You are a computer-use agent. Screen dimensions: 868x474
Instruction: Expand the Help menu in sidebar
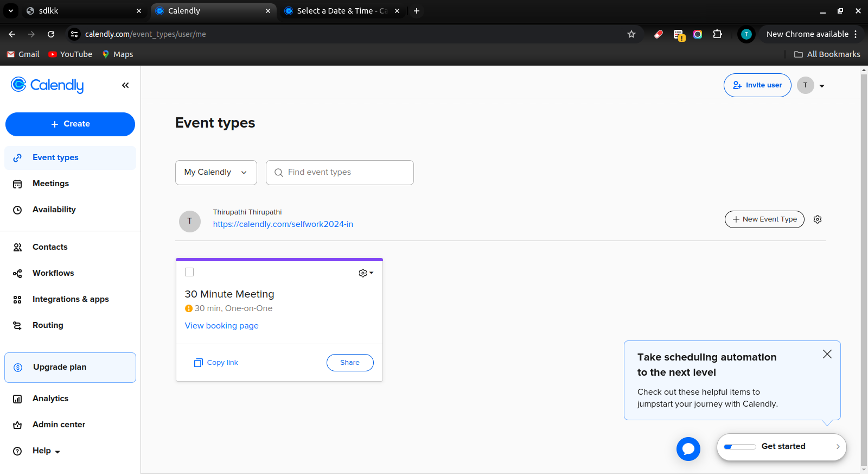46,451
